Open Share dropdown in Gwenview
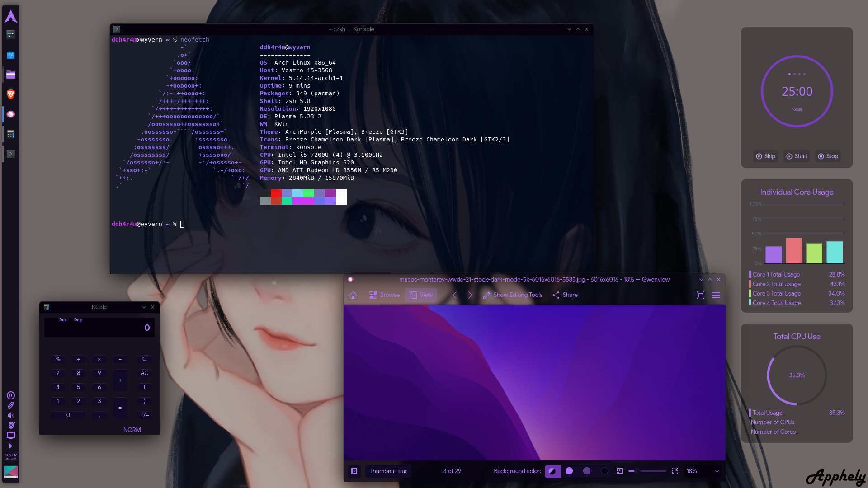 pos(565,295)
